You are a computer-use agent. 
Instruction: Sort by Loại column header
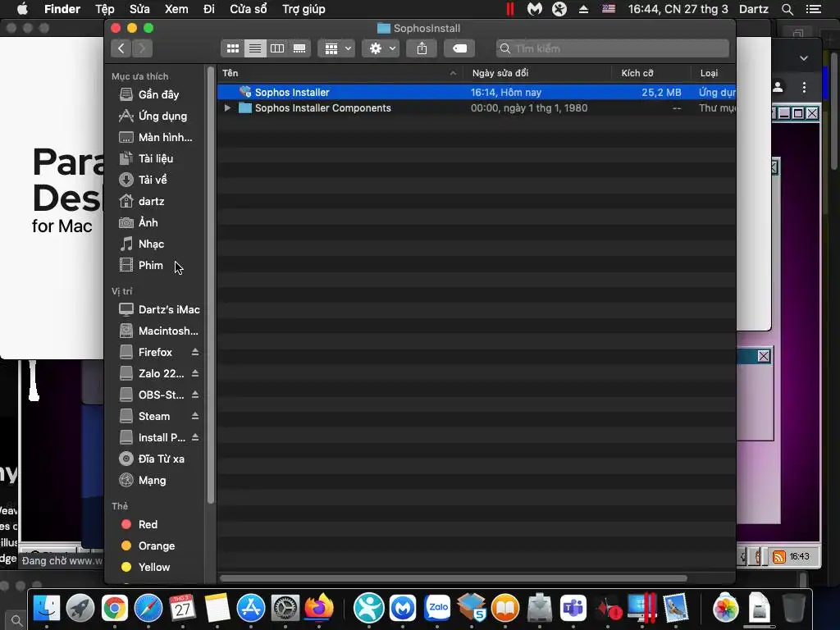tap(713, 73)
